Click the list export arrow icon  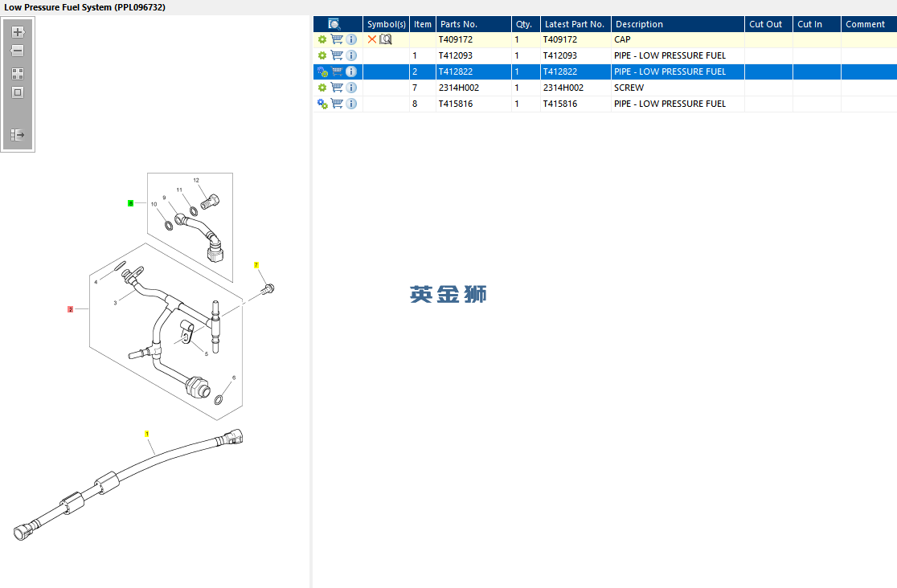[x=18, y=135]
